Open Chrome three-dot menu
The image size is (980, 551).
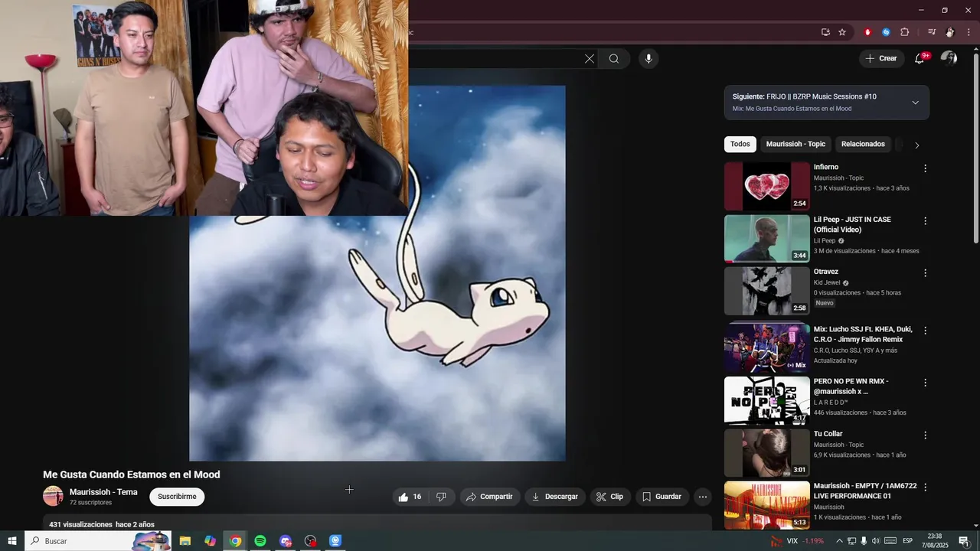pos(969,32)
